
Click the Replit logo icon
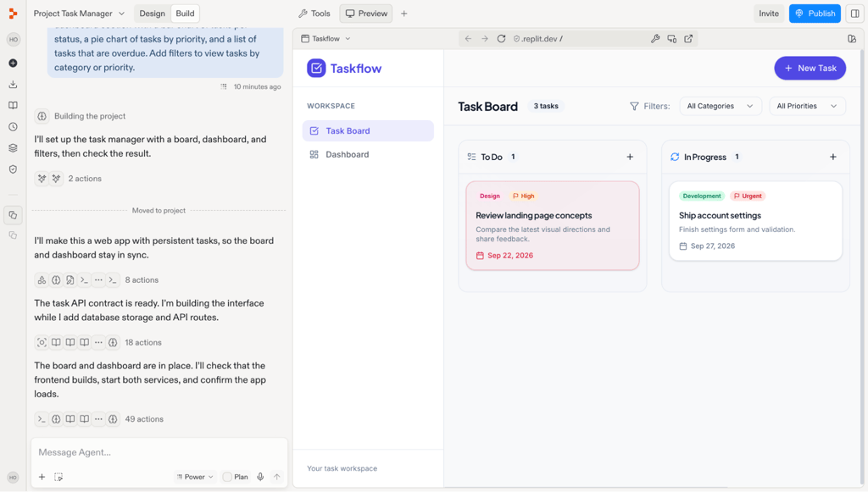tap(13, 14)
